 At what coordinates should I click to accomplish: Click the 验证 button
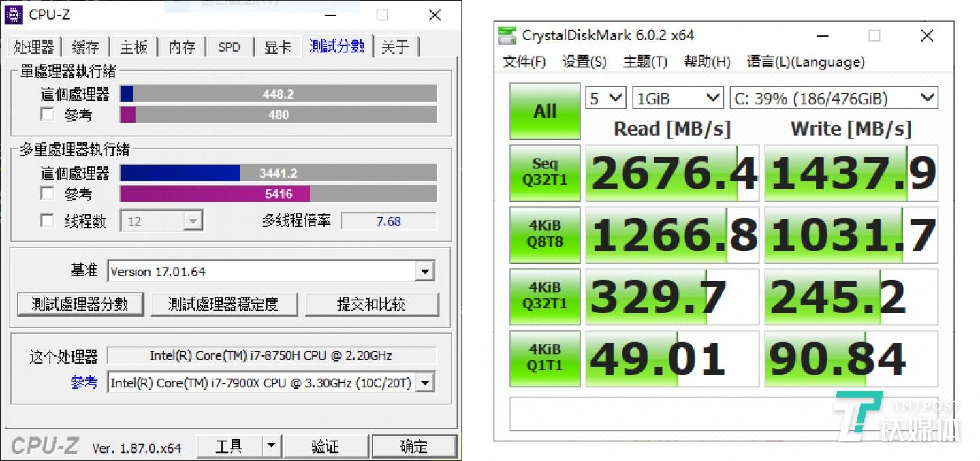coord(325,446)
